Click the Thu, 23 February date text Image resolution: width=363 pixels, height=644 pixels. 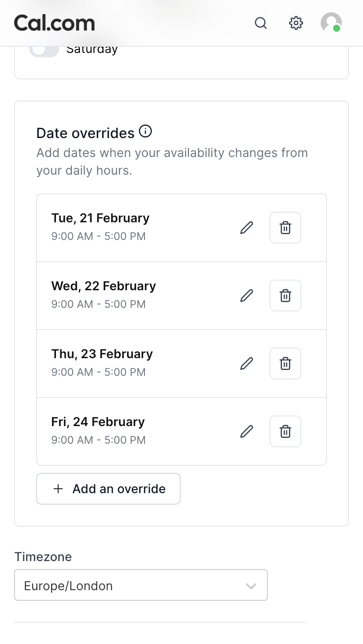click(102, 354)
